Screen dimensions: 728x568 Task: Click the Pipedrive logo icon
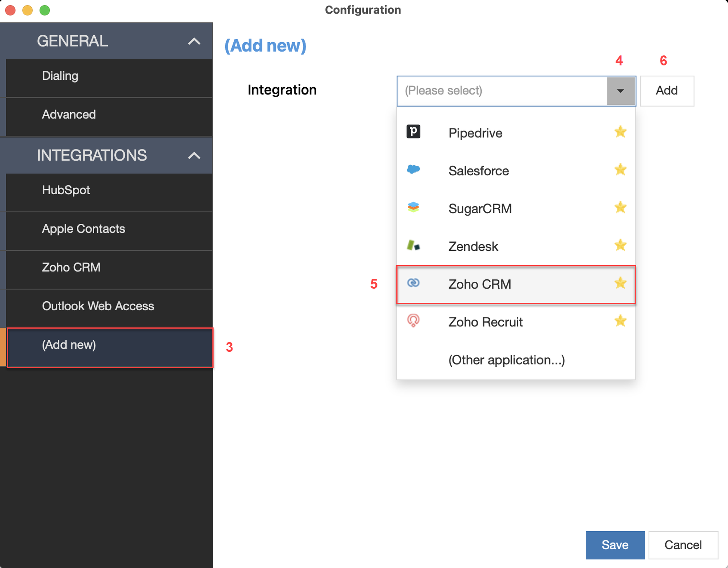pyautogui.click(x=413, y=132)
